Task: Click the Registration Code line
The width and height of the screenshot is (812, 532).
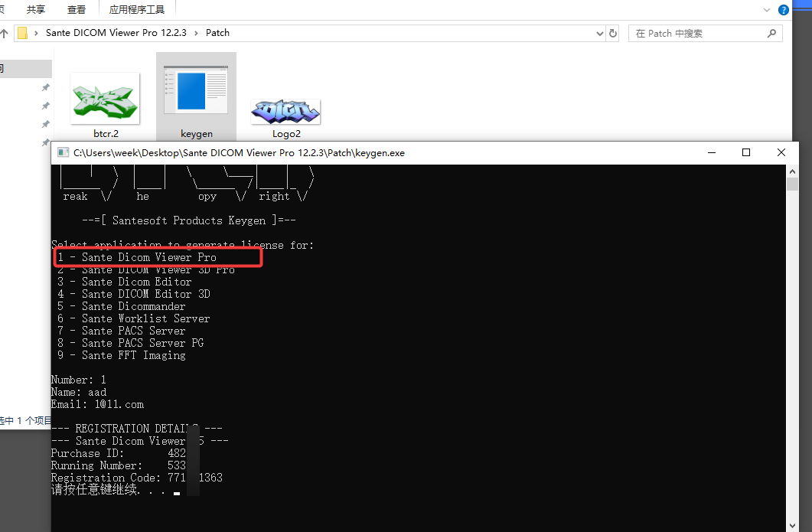Action: pyautogui.click(x=137, y=478)
